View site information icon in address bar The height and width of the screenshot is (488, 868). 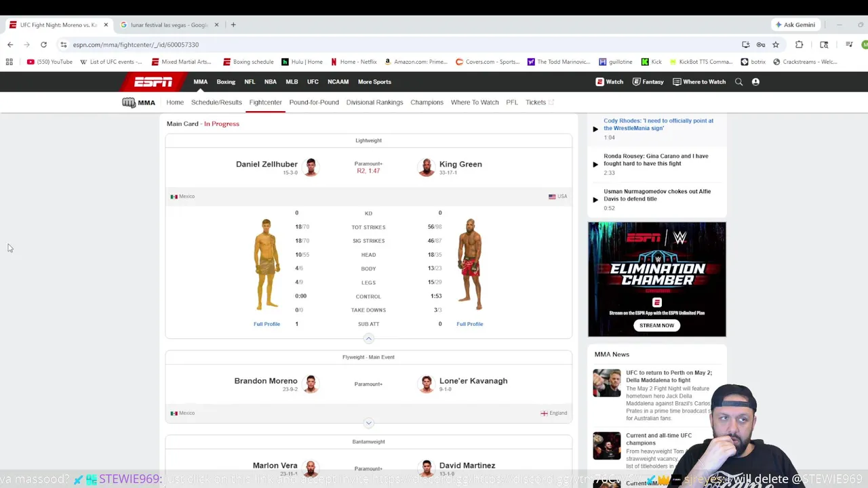click(63, 45)
